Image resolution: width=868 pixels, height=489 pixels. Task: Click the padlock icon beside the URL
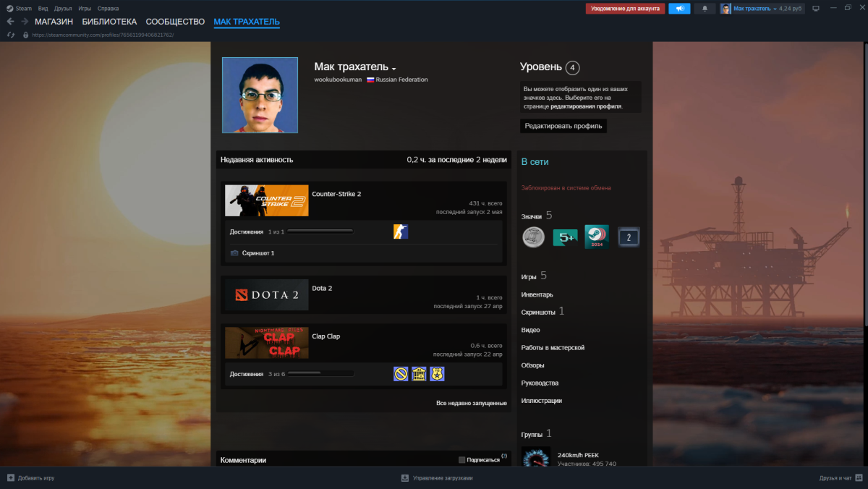point(25,35)
